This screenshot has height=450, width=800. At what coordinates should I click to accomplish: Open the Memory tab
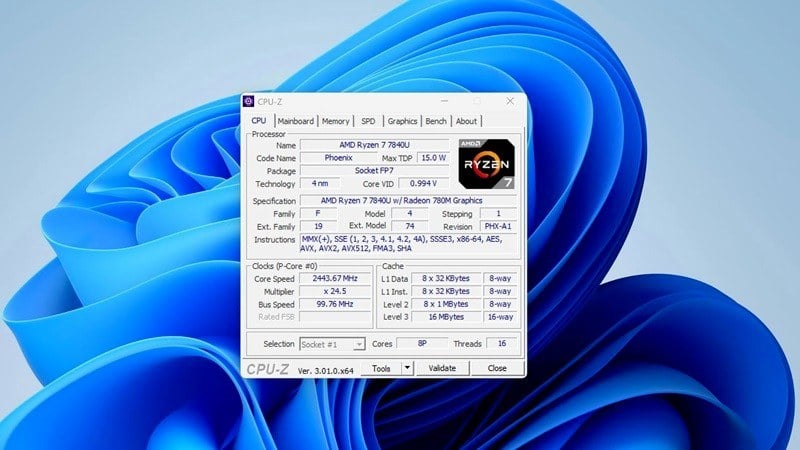pos(335,121)
